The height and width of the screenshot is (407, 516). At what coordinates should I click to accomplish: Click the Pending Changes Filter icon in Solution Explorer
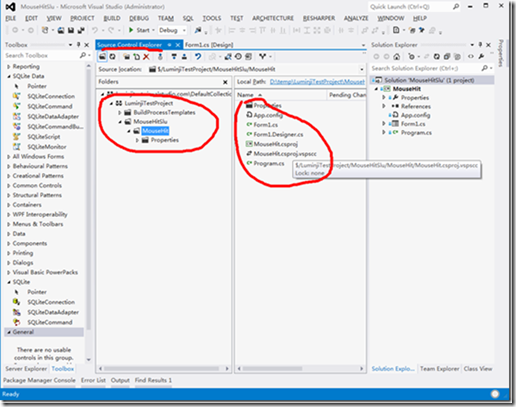(412, 57)
